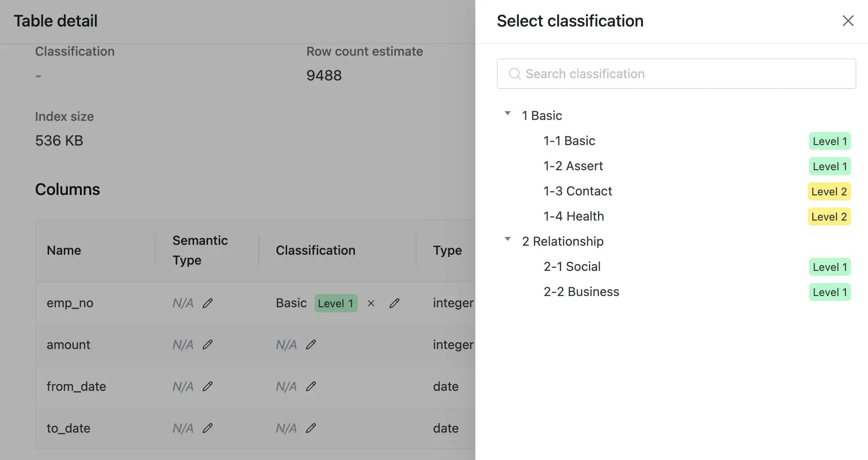Viewport: 868px width, 460px height.
Task: Click the date type in to_date row
Action: tap(446, 428)
